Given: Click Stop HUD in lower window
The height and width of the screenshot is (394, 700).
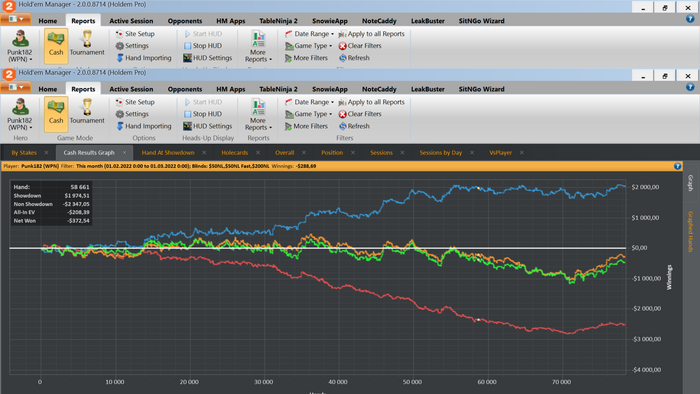Looking at the screenshot, I should [203, 114].
